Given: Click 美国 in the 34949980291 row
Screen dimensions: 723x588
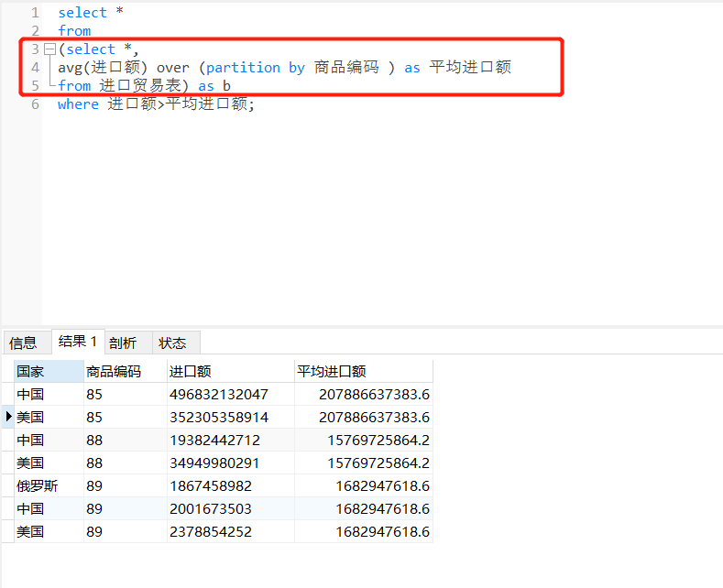Looking at the screenshot, I should 49,463.
